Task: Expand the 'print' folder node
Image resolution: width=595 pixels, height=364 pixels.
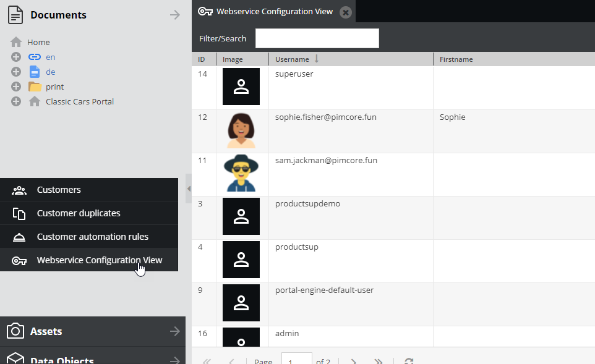Action: [x=16, y=87]
